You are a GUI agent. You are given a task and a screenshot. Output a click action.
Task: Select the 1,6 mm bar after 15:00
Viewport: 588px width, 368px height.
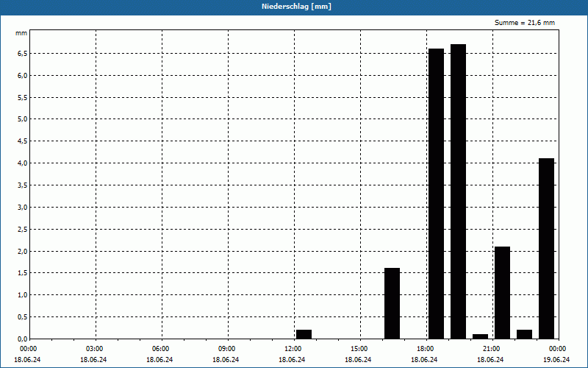pyautogui.click(x=392, y=303)
